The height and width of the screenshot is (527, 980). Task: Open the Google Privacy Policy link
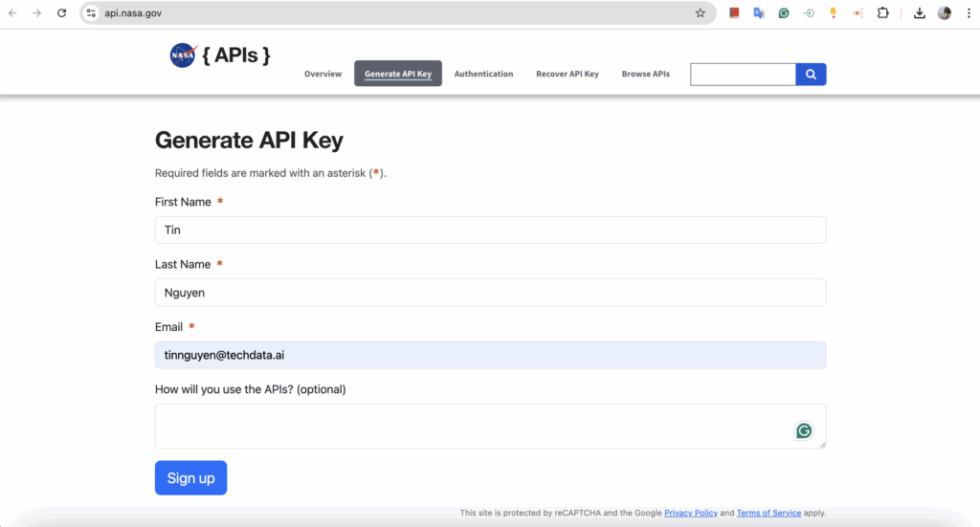click(690, 514)
